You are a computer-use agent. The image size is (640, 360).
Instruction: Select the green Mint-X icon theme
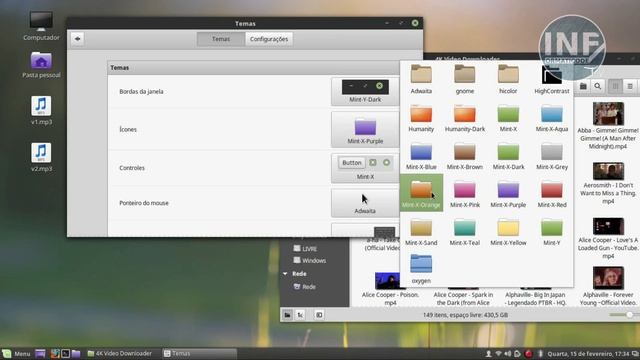(x=508, y=118)
